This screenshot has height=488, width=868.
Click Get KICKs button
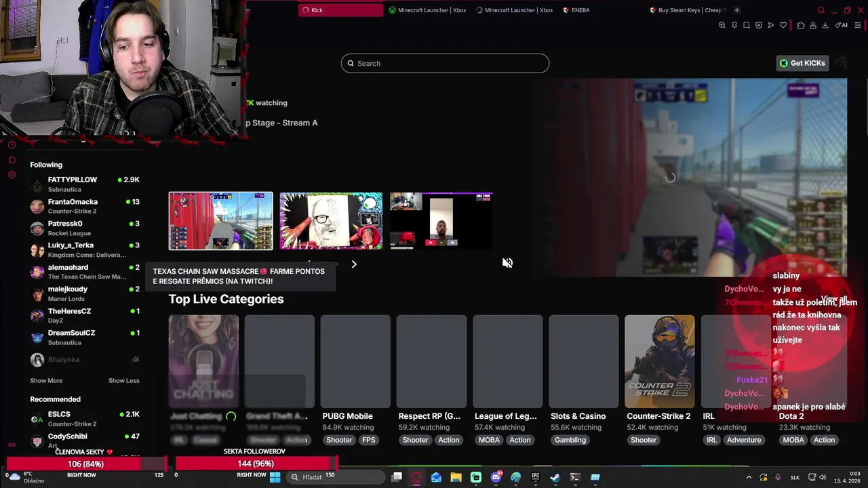[x=802, y=63]
